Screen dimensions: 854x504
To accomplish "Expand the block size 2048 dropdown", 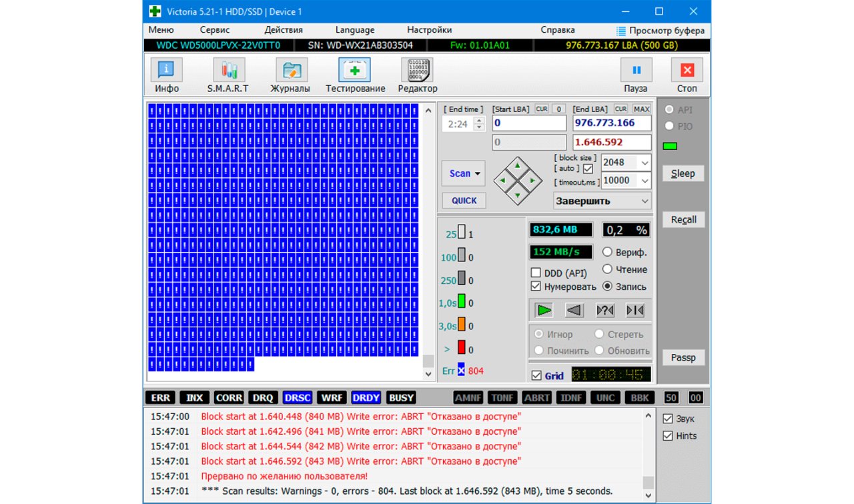I will coord(644,163).
